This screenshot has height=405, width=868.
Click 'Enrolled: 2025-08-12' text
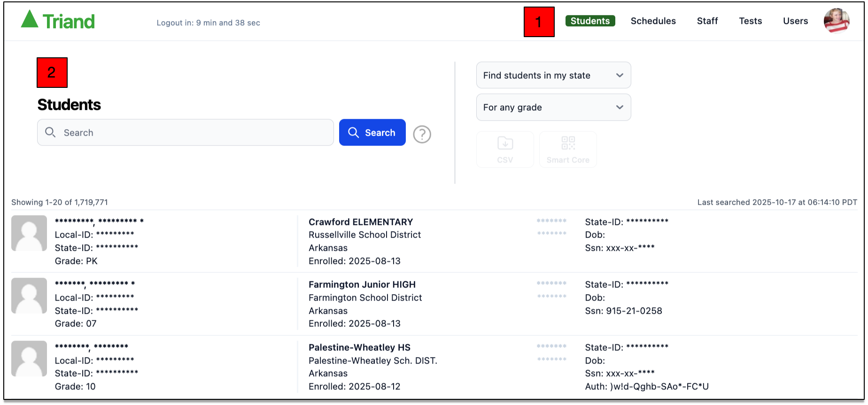(x=354, y=386)
